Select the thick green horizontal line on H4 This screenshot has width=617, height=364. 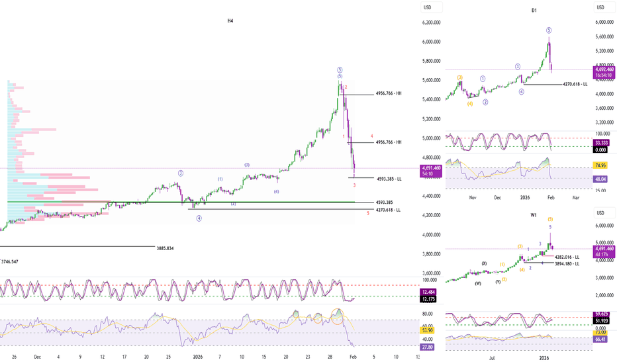181,203
